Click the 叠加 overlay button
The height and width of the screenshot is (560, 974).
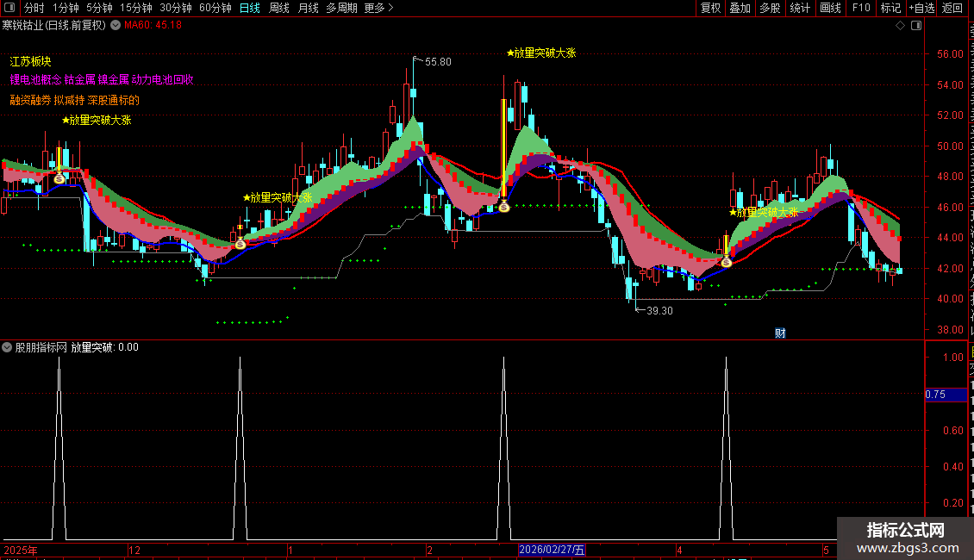coord(740,8)
